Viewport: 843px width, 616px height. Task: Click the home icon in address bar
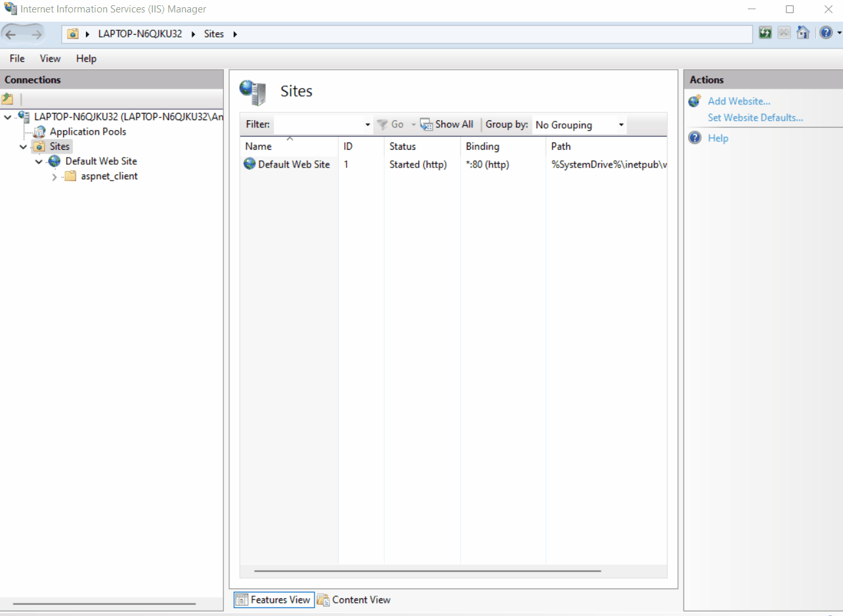coord(802,33)
